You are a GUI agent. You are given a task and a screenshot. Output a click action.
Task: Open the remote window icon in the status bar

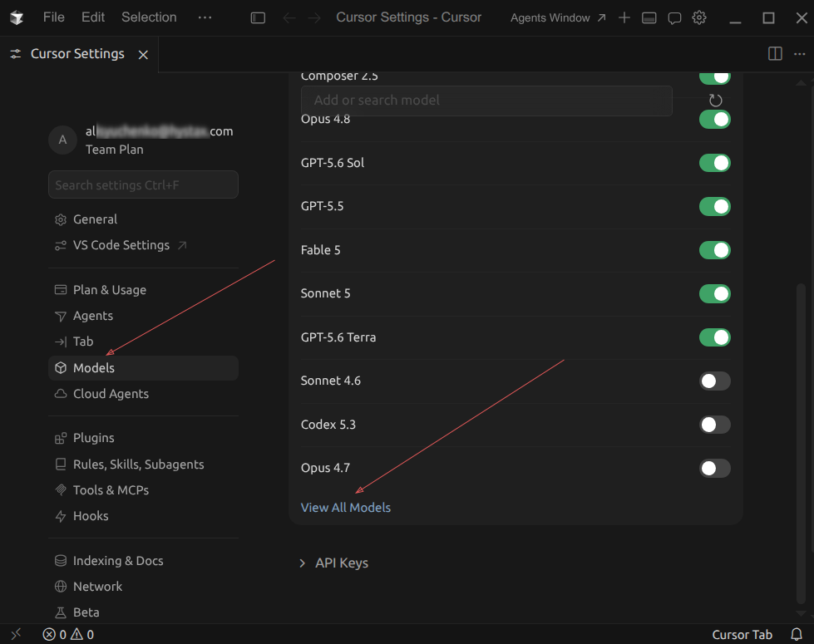click(16, 634)
